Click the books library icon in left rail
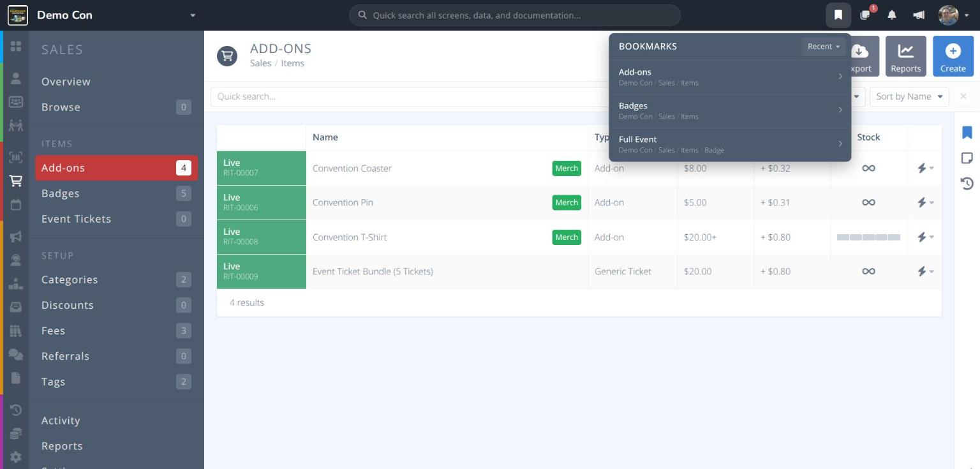 point(16,331)
